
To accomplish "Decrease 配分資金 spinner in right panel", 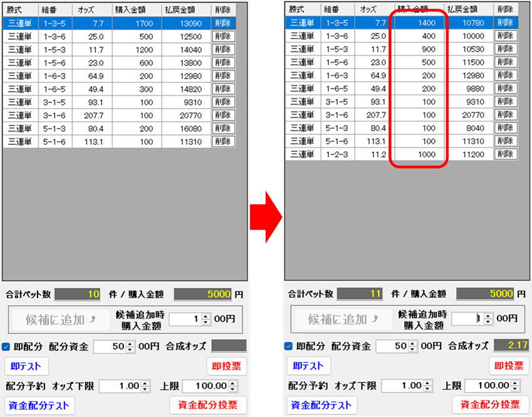I will (412, 349).
